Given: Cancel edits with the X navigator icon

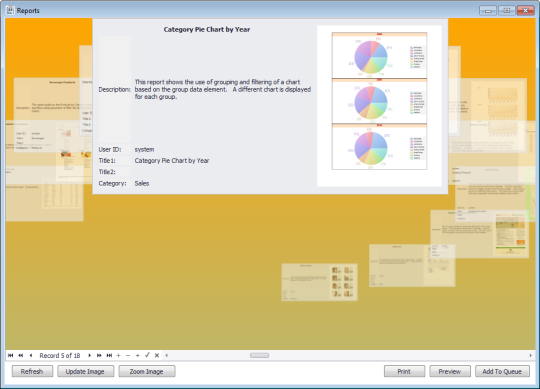Looking at the screenshot, I should pos(157,355).
